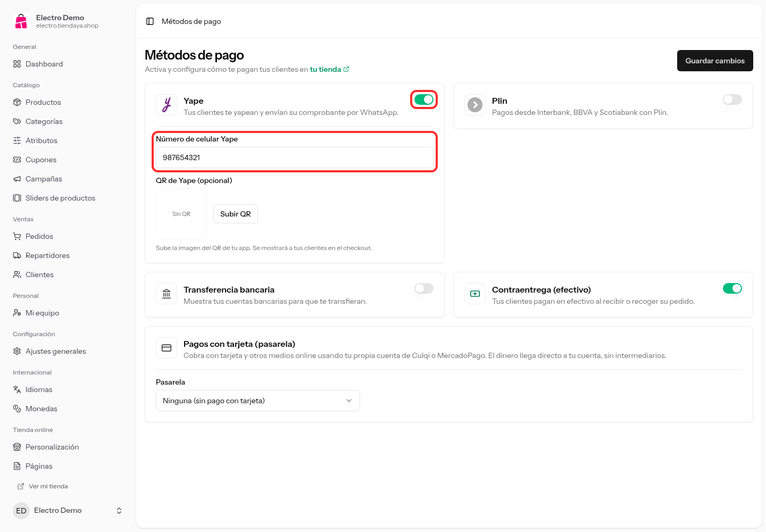Click the Yape logo icon
The width and height of the screenshot is (766, 532).
point(166,105)
